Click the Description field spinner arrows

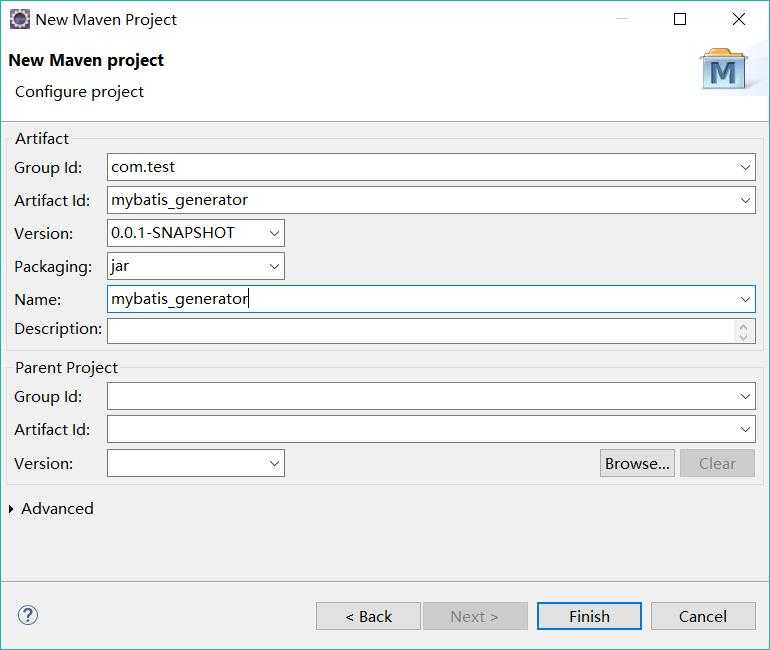(x=743, y=331)
